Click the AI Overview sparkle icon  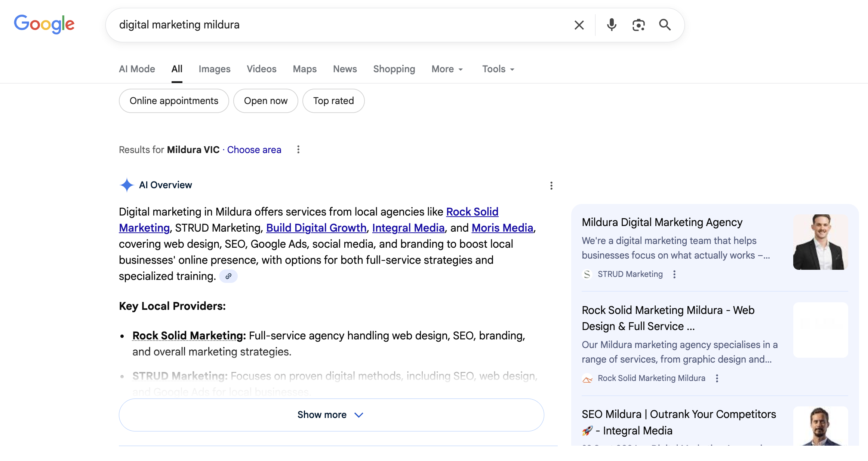pyautogui.click(x=127, y=185)
